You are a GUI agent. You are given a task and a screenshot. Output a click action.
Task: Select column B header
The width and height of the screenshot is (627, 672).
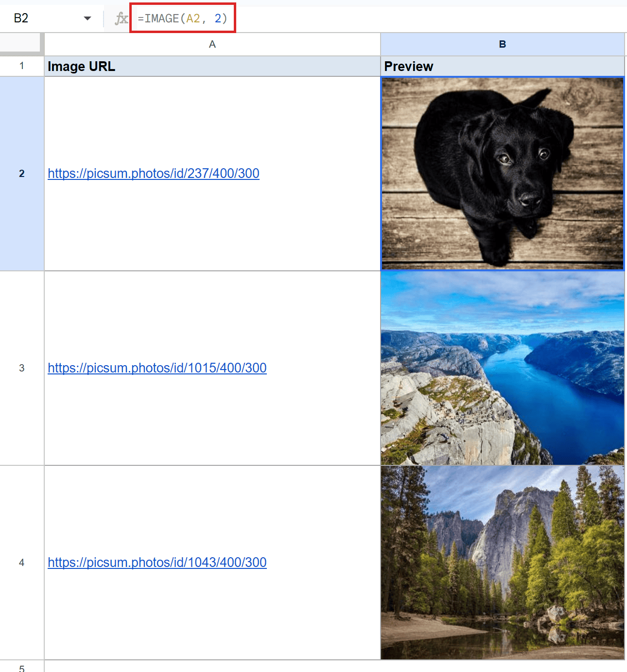(503, 44)
